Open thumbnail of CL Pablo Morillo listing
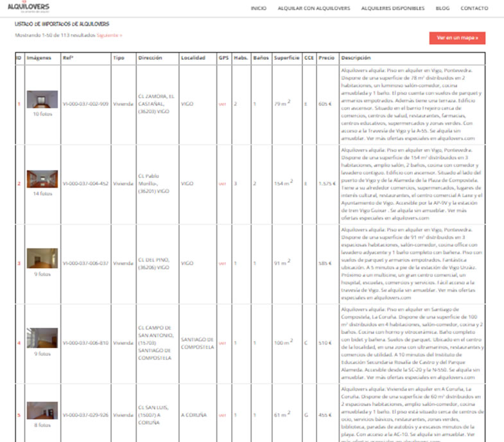The width and height of the screenshot is (504, 442). pos(42,179)
